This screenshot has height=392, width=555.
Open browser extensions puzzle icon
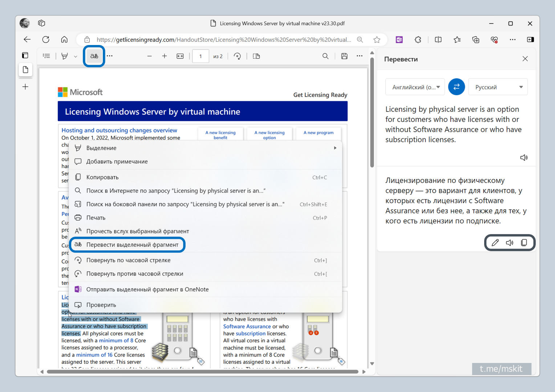[418, 40]
